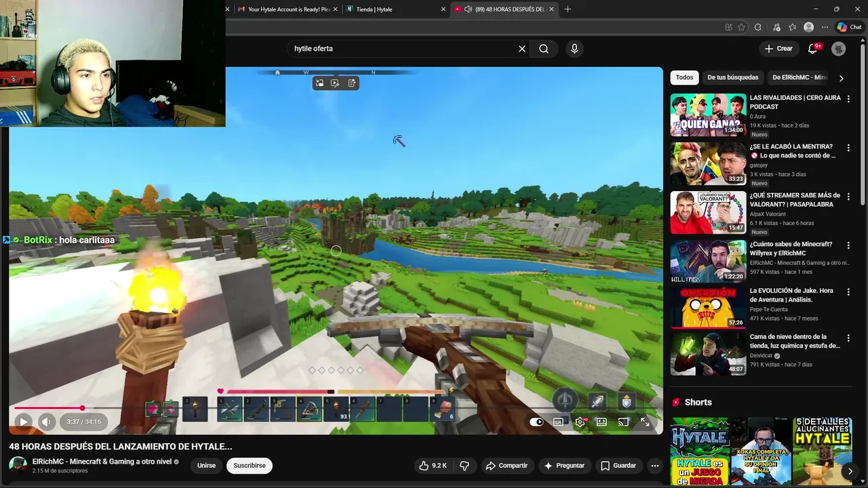
Task: Open the Xokas Hytale opinion short
Action: click(761, 451)
